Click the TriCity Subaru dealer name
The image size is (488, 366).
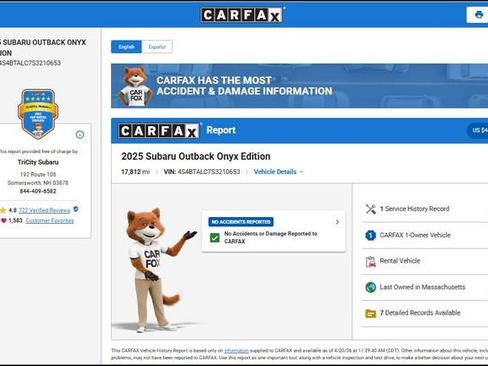38,162
